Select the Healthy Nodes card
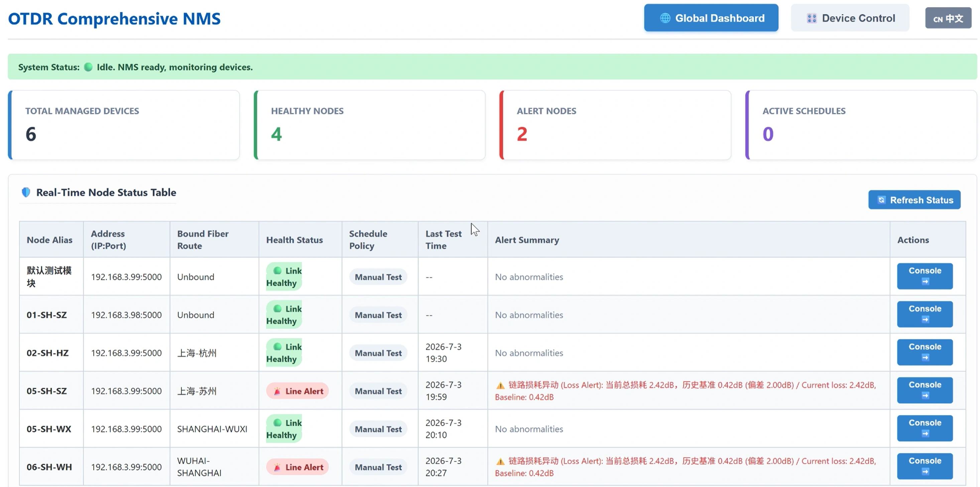The height and width of the screenshot is (487, 980). click(x=369, y=125)
